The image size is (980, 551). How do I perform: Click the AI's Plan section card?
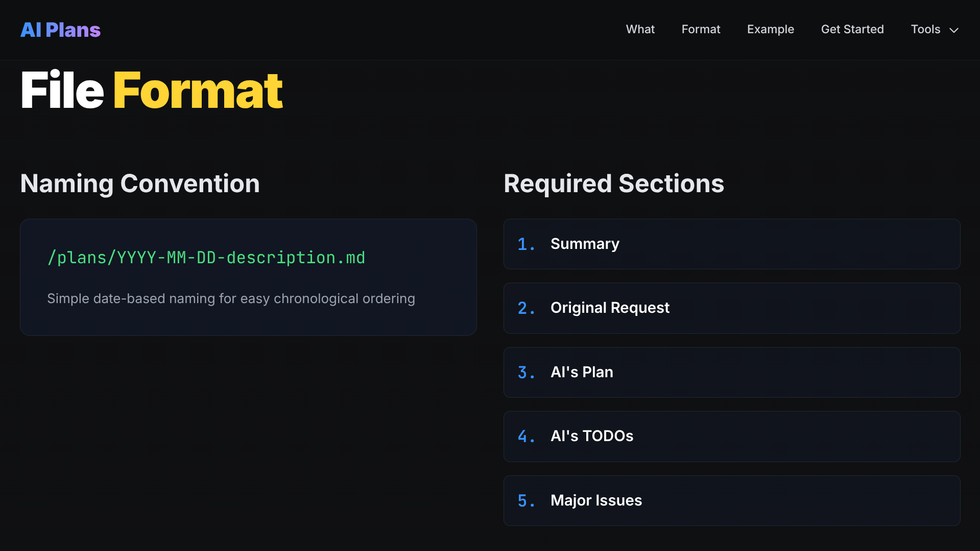(x=731, y=372)
